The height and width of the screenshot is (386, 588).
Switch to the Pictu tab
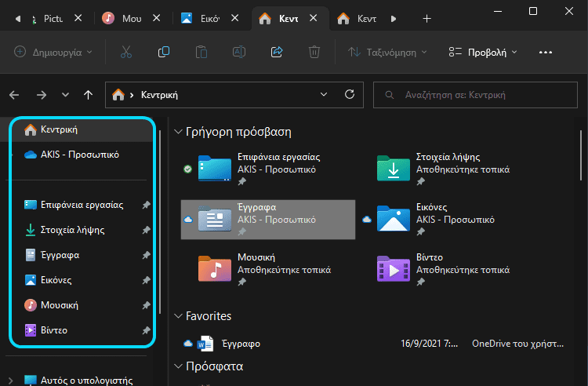coord(53,18)
